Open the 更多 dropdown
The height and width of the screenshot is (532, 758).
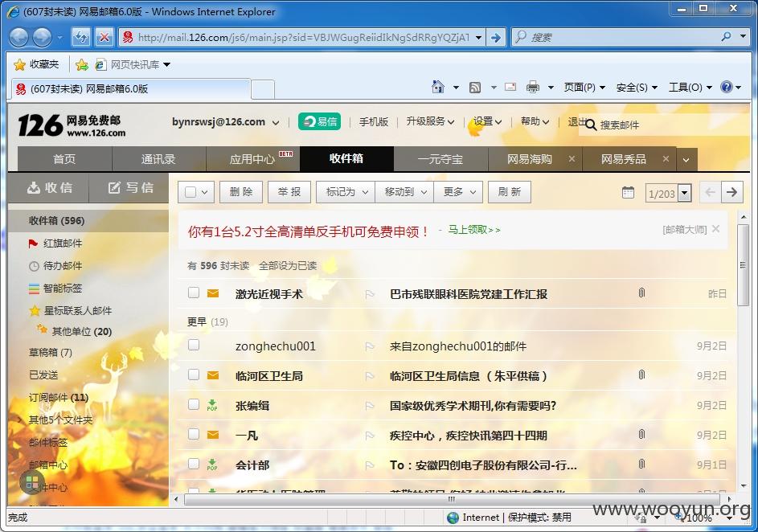pyautogui.click(x=459, y=192)
